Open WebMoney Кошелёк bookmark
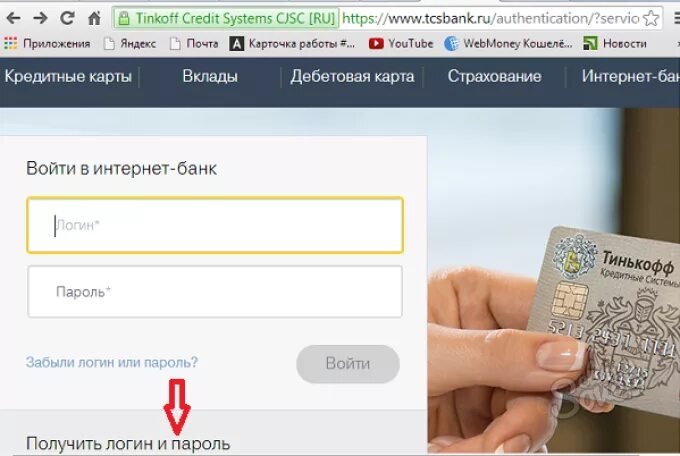 coord(508,43)
